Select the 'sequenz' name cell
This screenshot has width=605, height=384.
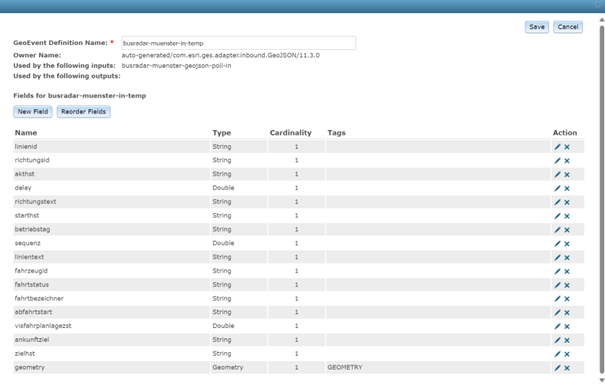tap(112, 243)
